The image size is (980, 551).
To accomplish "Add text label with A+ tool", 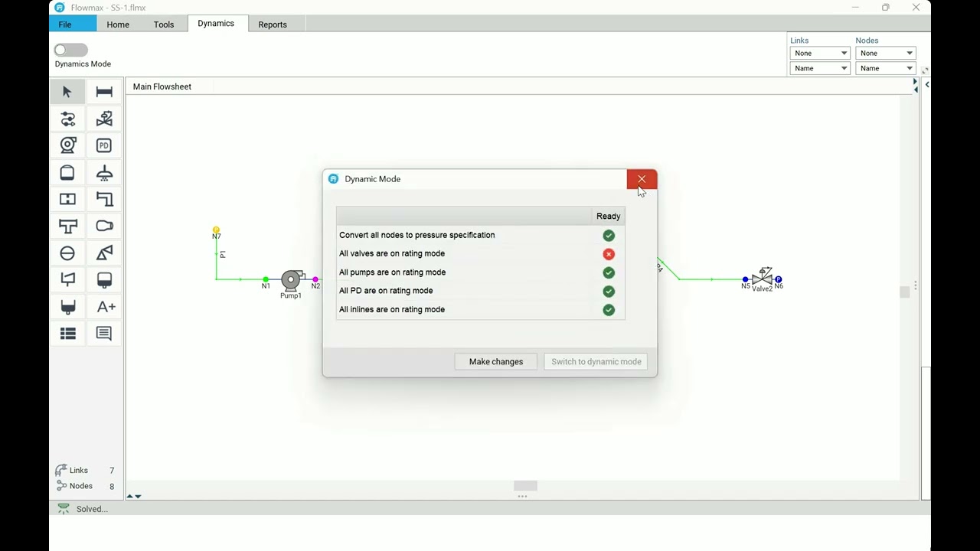I will click(x=104, y=306).
